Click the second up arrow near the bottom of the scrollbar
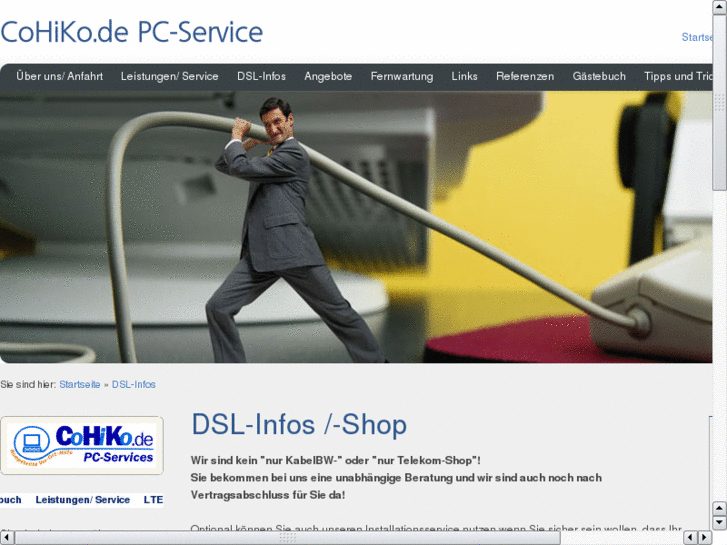Image resolution: width=727 pixels, height=545 pixels. 720,508
